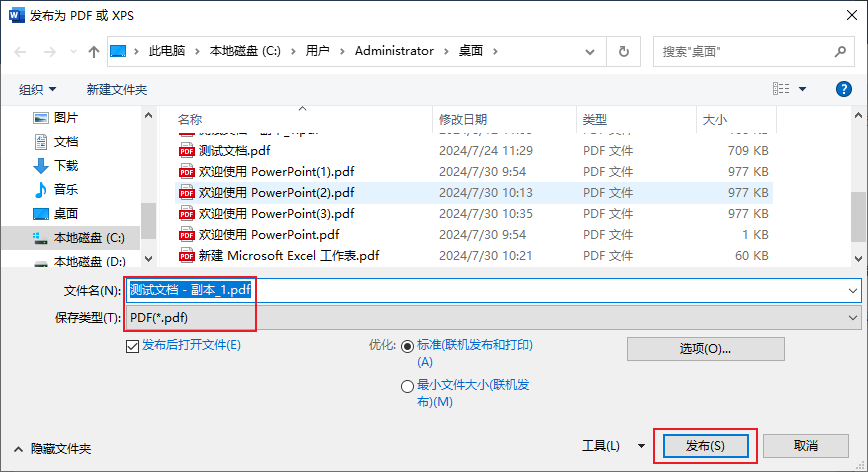Click PDF icon of 欢迎使用 PowerPoint(3).pdf

click(187, 214)
